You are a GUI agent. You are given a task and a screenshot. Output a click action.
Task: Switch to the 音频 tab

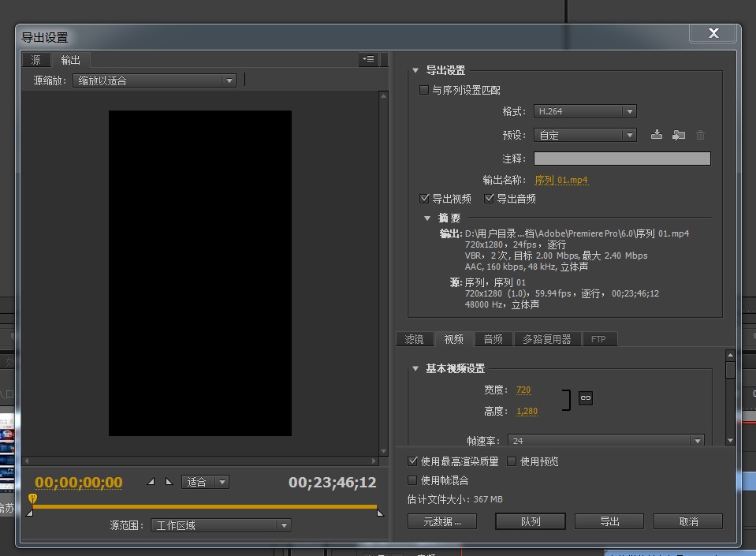[493, 339]
